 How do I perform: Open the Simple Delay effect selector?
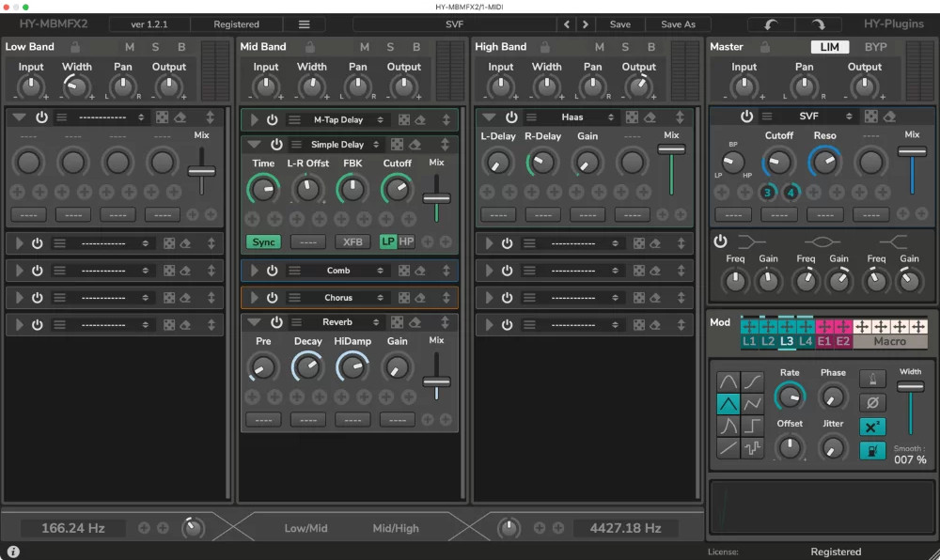338,145
